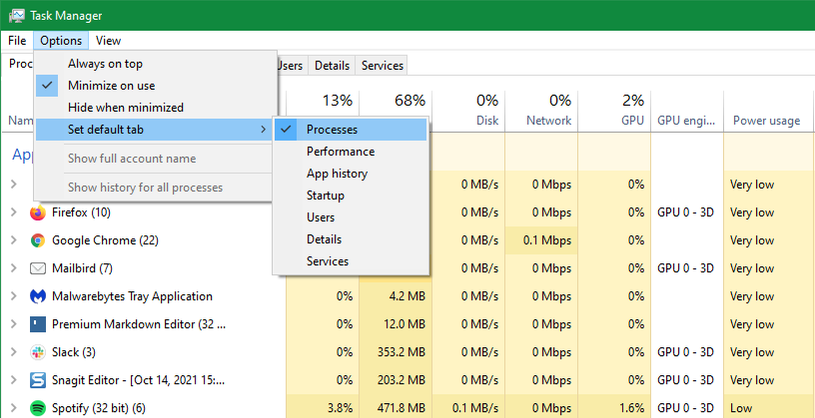Image resolution: width=815 pixels, height=418 pixels.
Task: Toggle the Always on top option
Action: click(x=104, y=63)
